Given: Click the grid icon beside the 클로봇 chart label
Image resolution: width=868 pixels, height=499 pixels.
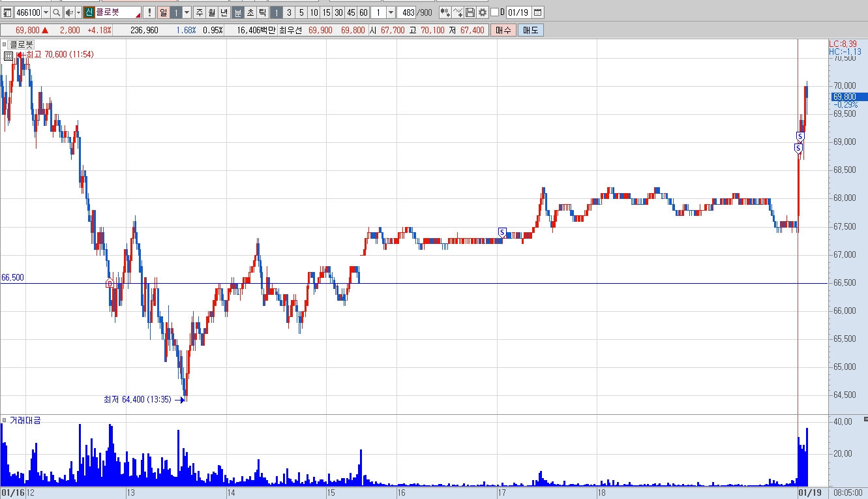Looking at the screenshot, I should point(8,56).
